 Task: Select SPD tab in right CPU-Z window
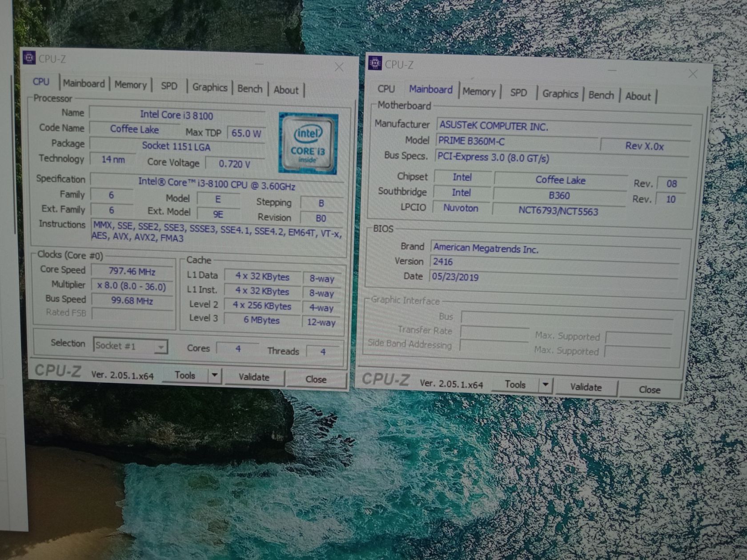[x=518, y=92]
